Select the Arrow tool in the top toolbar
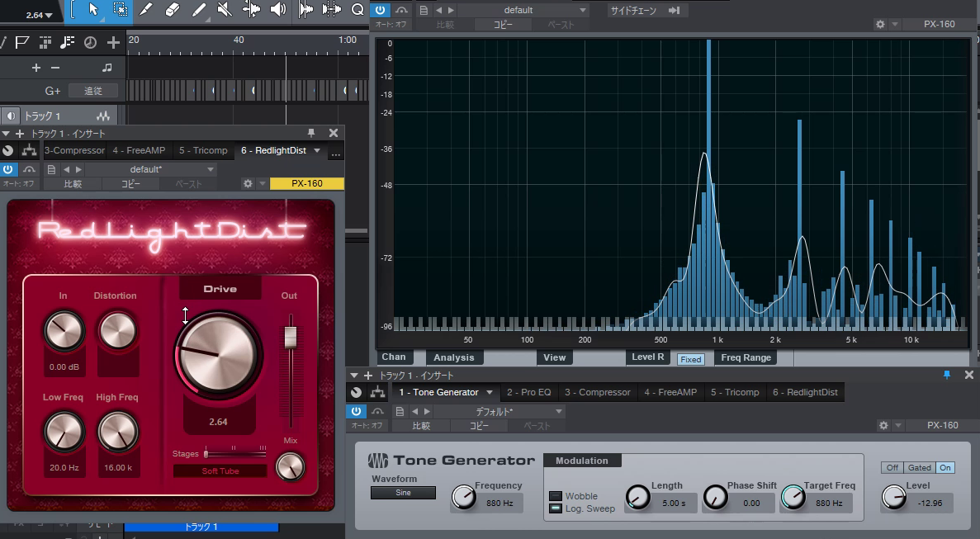This screenshot has height=539, width=980. tap(93, 9)
